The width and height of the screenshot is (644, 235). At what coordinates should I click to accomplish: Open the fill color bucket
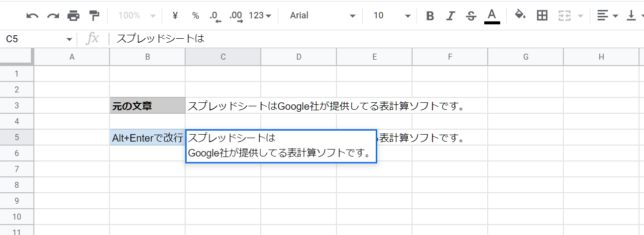point(520,15)
